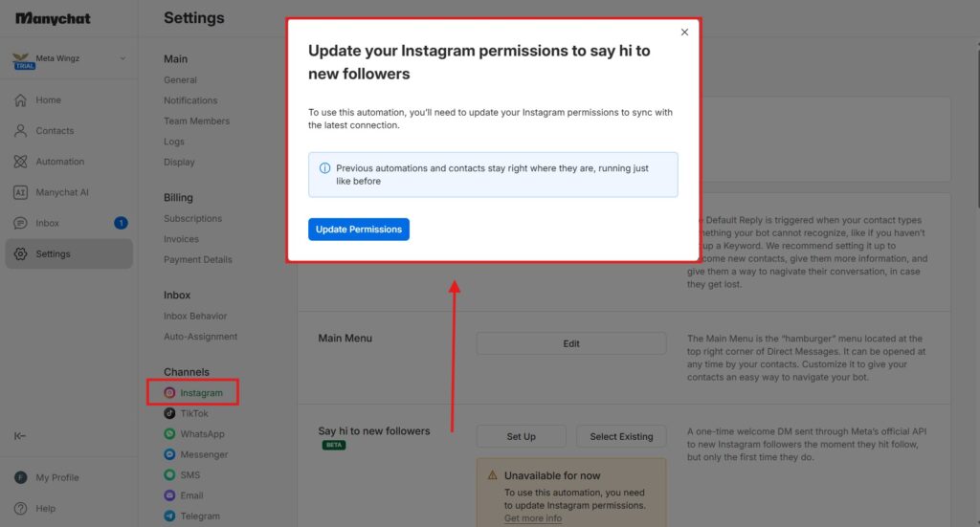This screenshot has height=527, width=980.
Task: Open Display settings
Action: pyautogui.click(x=179, y=162)
